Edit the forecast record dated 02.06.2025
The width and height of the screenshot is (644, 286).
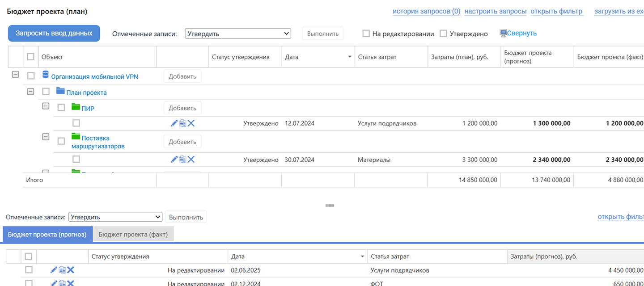tap(54, 270)
